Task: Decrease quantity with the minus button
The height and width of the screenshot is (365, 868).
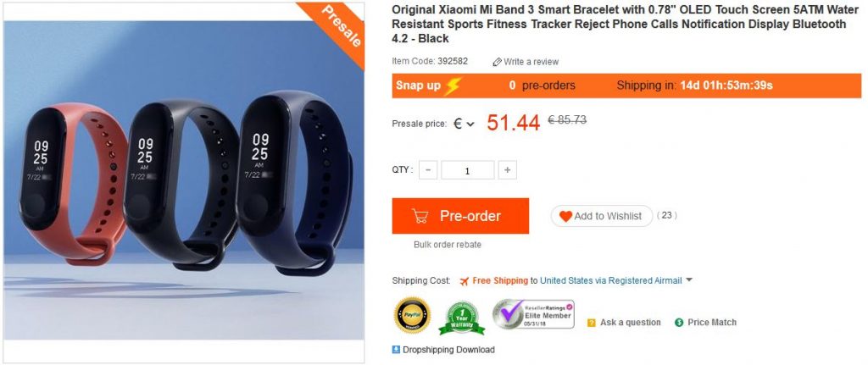Action: click(428, 170)
